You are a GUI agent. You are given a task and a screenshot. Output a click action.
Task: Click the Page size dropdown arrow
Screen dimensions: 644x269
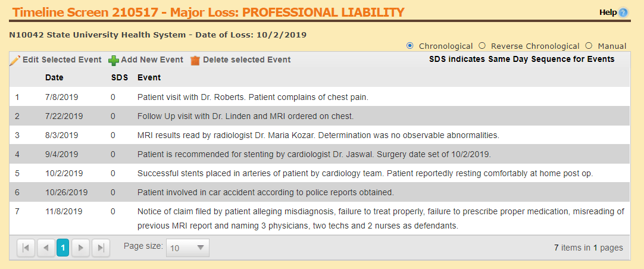(201, 248)
